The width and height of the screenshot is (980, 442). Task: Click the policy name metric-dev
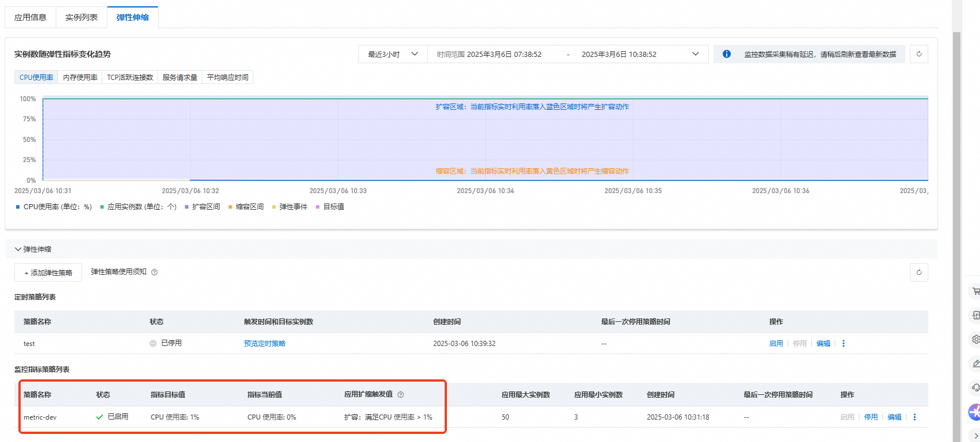pyautogui.click(x=40, y=417)
